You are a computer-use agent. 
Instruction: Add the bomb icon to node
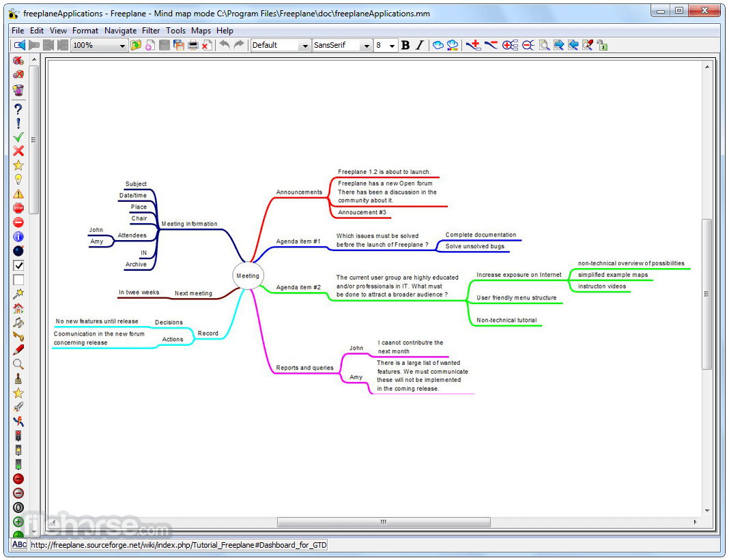pos(18,251)
